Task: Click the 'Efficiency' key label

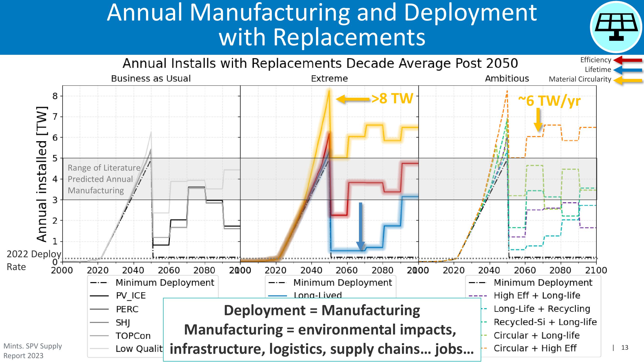Action: (x=595, y=60)
